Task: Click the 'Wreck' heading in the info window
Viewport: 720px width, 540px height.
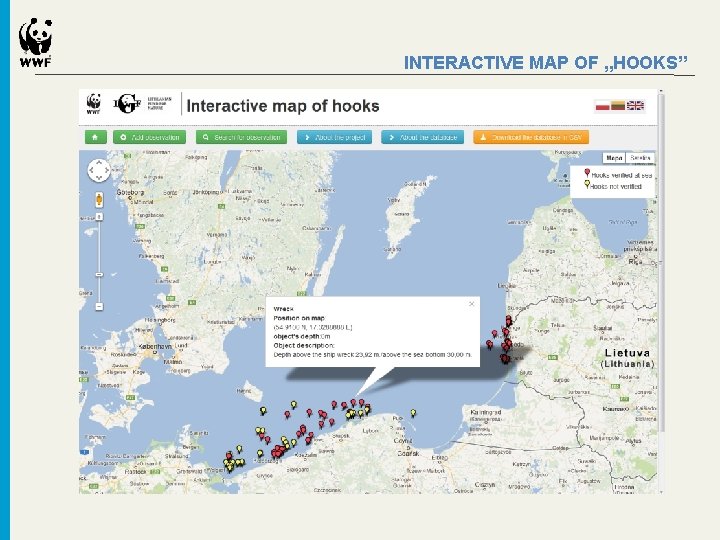Action: (283, 309)
